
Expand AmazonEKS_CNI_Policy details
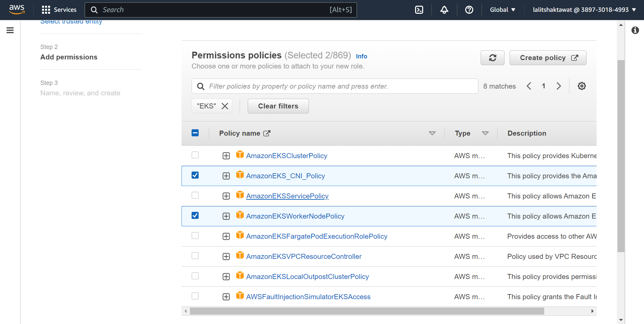coord(226,176)
